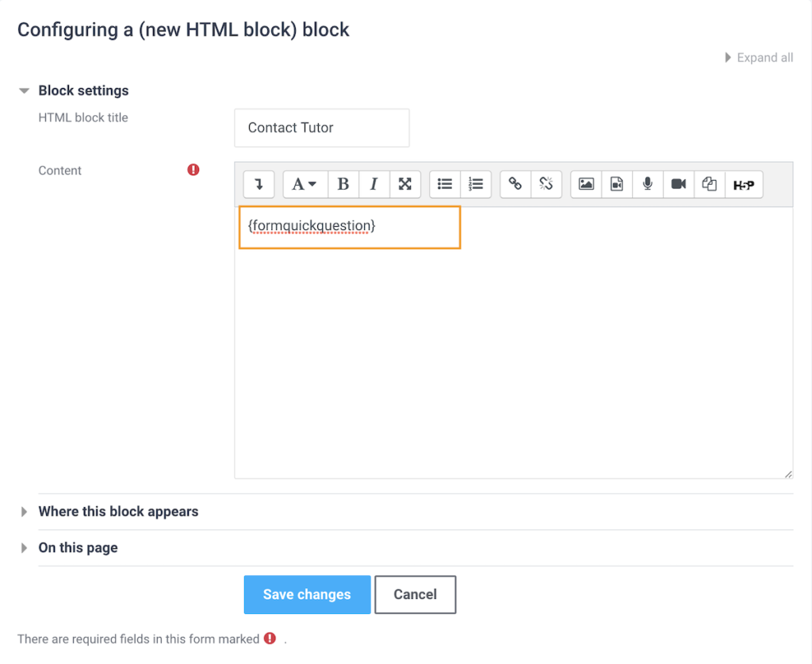
Task: Start recording audio with the microphone icon
Action: [x=649, y=184]
